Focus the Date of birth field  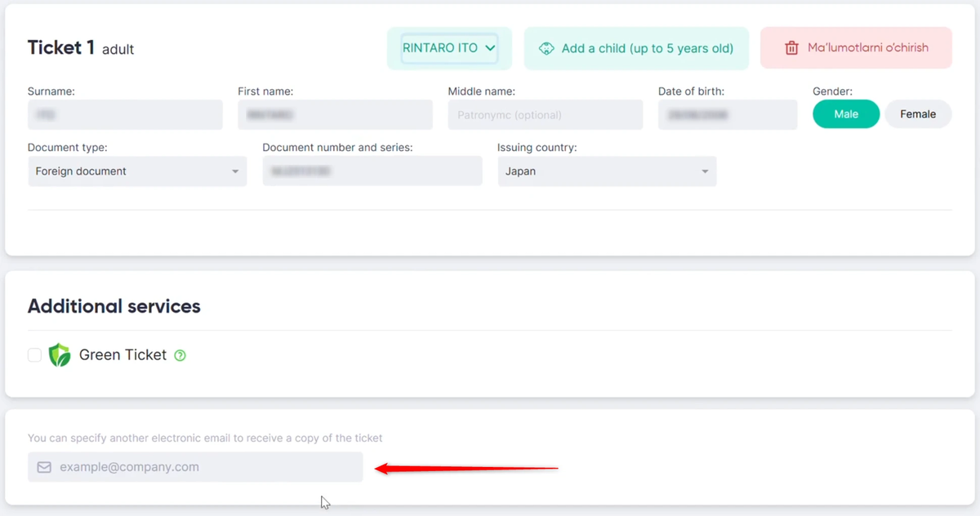click(728, 115)
